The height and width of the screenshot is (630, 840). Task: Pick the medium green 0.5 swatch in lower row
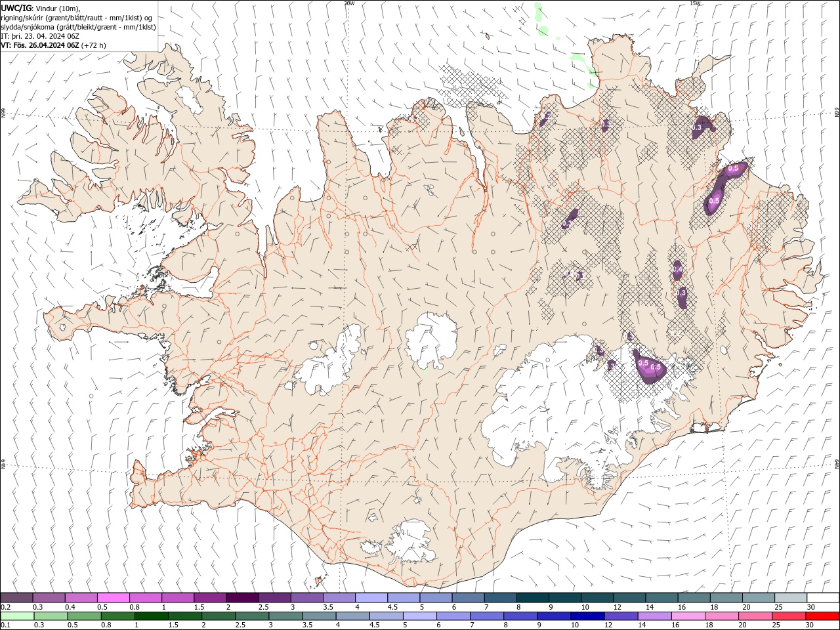(84, 616)
